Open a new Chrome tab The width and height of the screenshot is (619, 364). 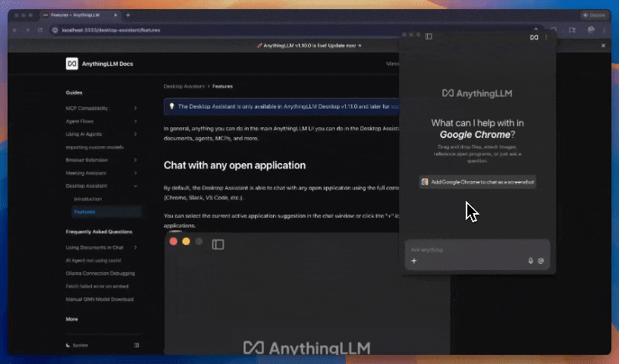coord(128,15)
